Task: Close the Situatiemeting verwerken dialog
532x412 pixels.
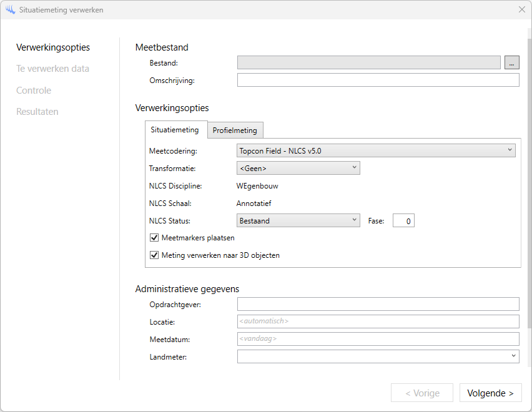Action: coord(522,10)
